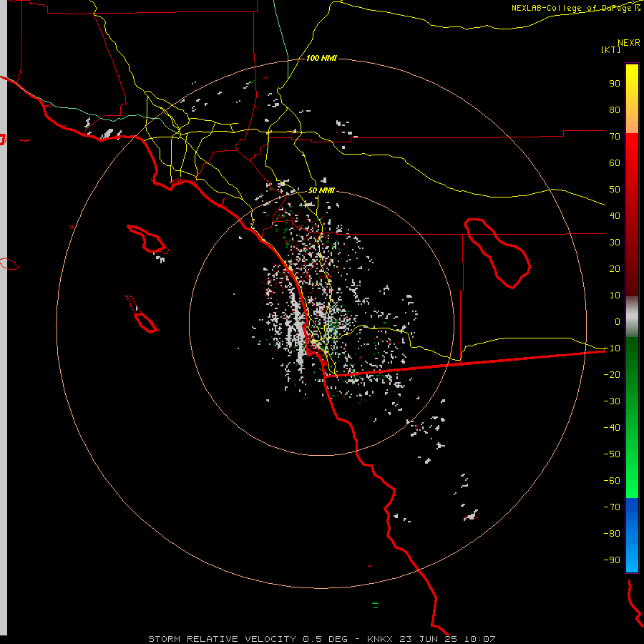
Task: Click the Salton Sea outline on the map
Action: tap(497, 253)
